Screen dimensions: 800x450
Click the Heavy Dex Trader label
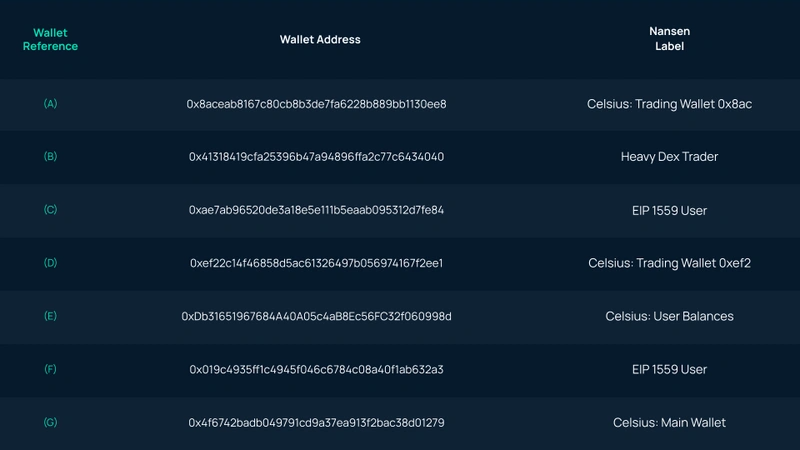click(669, 157)
